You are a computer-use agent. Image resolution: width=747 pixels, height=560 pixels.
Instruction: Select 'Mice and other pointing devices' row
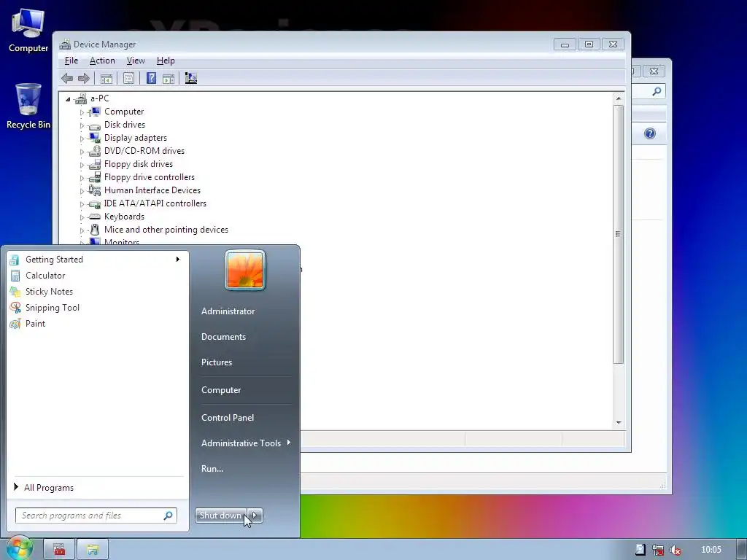click(166, 230)
